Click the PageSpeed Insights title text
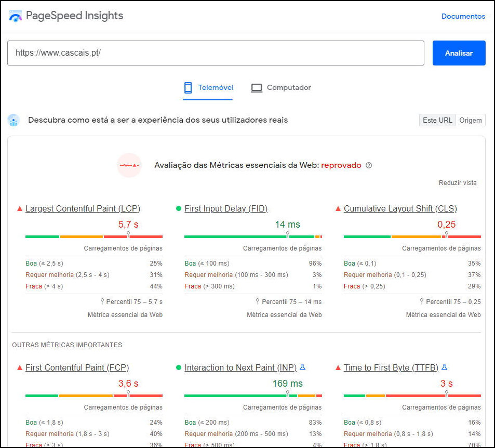The height and width of the screenshot is (448, 495). [74, 16]
